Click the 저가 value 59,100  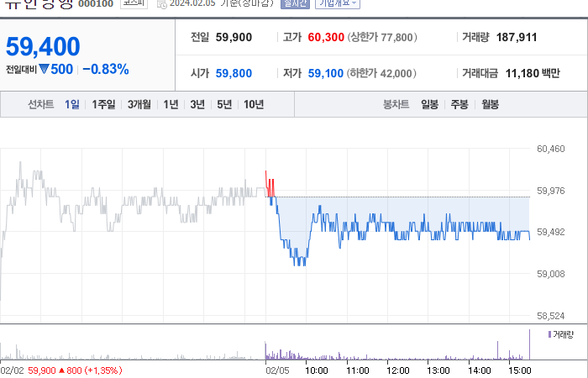pos(326,73)
